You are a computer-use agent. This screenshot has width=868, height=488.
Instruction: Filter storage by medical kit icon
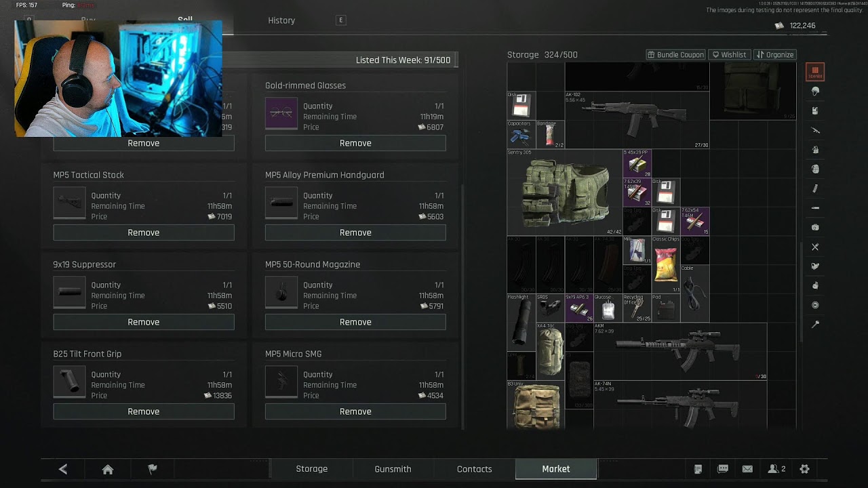[815, 227]
